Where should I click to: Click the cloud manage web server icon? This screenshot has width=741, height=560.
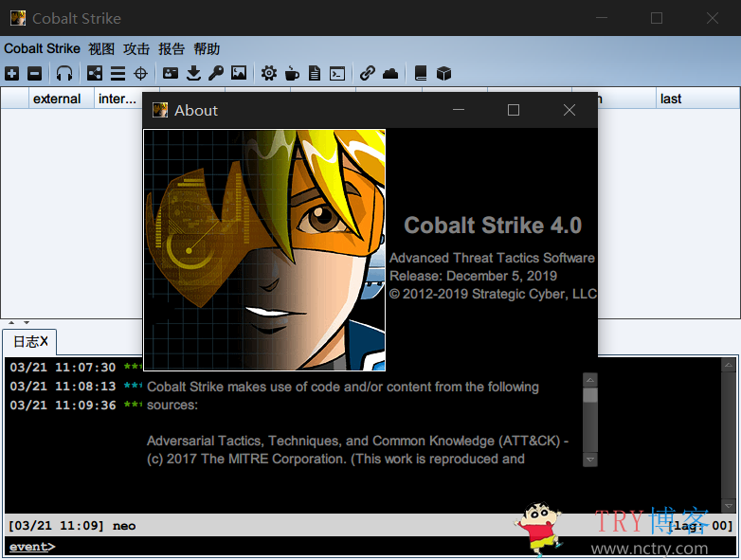[390, 74]
